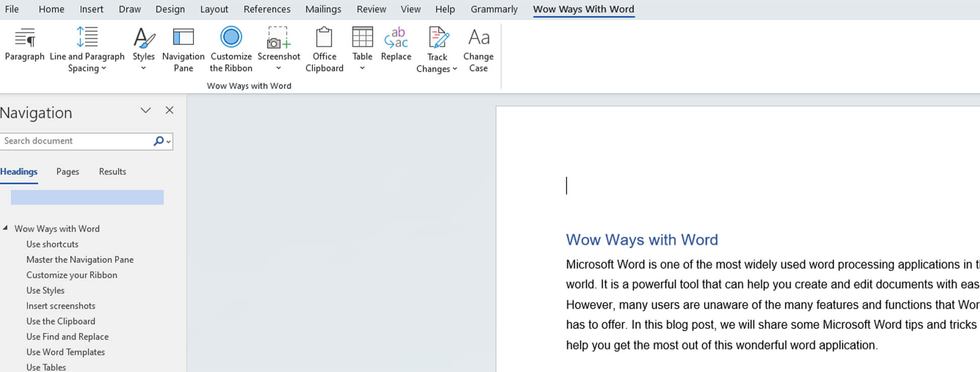Expand the Track Changes dropdown
Viewport: 980px width, 372px height.
455,69
